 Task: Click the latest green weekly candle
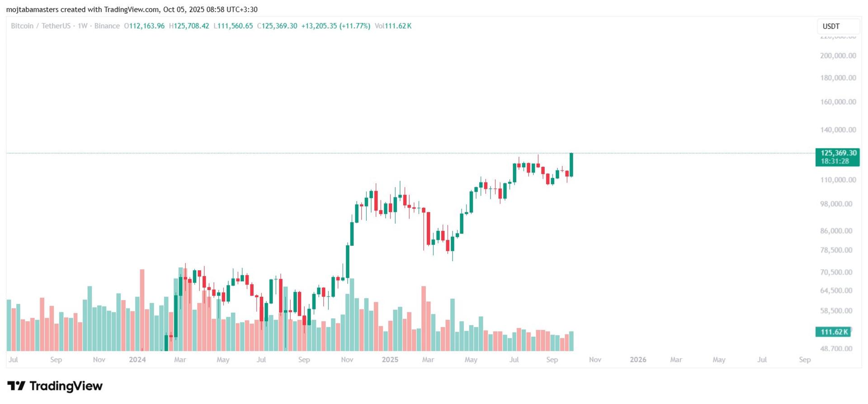[x=571, y=165]
